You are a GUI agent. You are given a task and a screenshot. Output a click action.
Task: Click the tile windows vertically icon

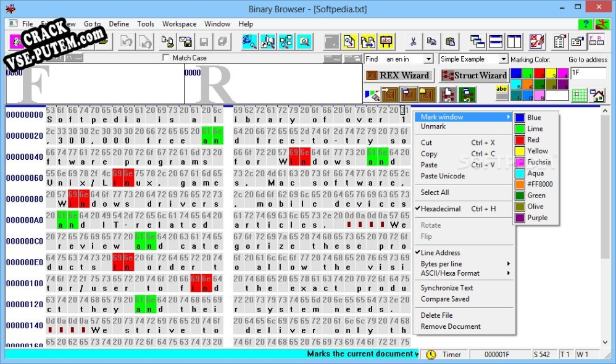coord(514,41)
